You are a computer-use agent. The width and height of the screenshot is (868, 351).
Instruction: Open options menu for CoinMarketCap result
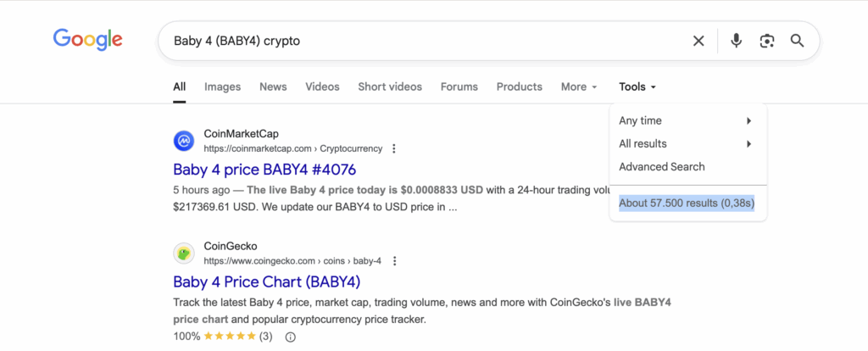click(x=394, y=148)
